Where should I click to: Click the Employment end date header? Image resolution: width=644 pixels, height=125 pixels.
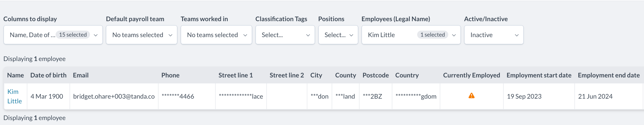608,75
